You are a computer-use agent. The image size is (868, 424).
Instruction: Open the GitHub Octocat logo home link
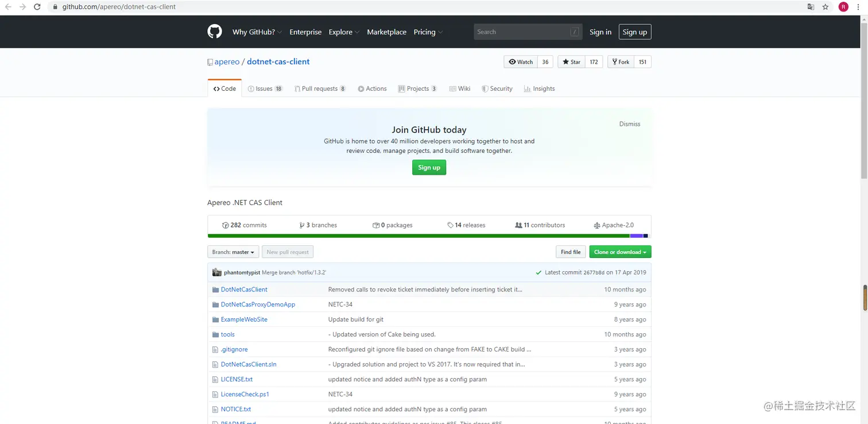(215, 32)
